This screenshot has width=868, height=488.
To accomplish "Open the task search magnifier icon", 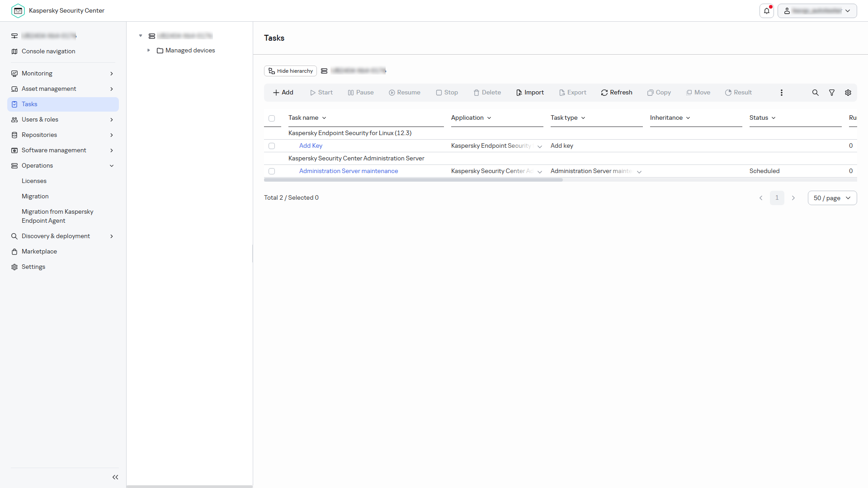I will [x=816, y=93].
